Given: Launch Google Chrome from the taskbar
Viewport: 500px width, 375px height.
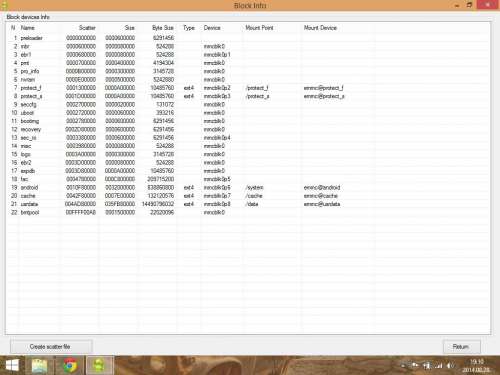Looking at the screenshot, I should [69, 366].
